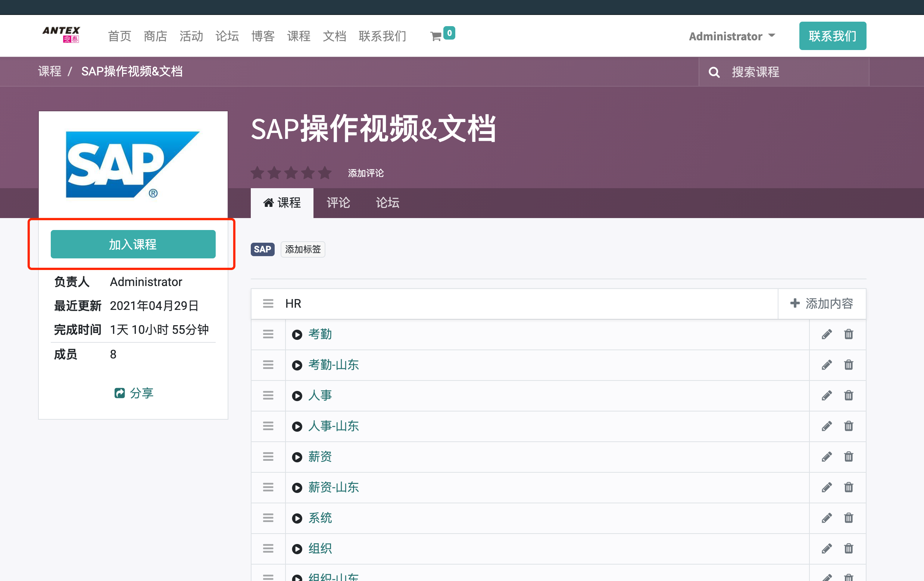Image resolution: width=924 pixels, height=581 pixels.
Task: Click the search magnifier icon
Action: click(714, 72)
